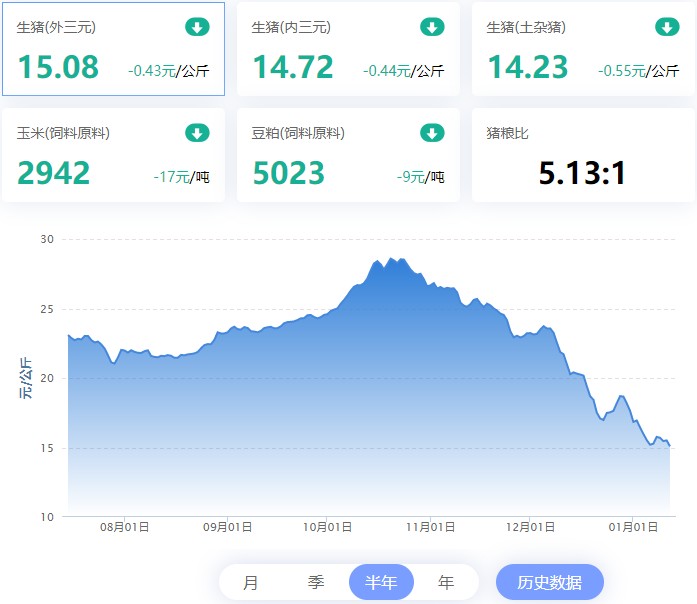Image resolution: width=697 pixels, height=604 pixels.
Task: Switch chart range to 月
Action: (x=250, y=582)
